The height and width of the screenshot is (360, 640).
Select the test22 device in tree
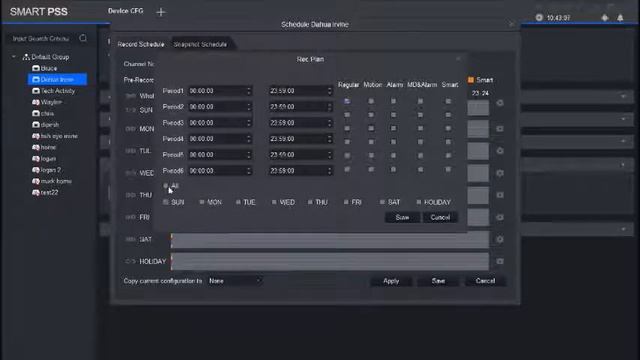pos(45,192)
